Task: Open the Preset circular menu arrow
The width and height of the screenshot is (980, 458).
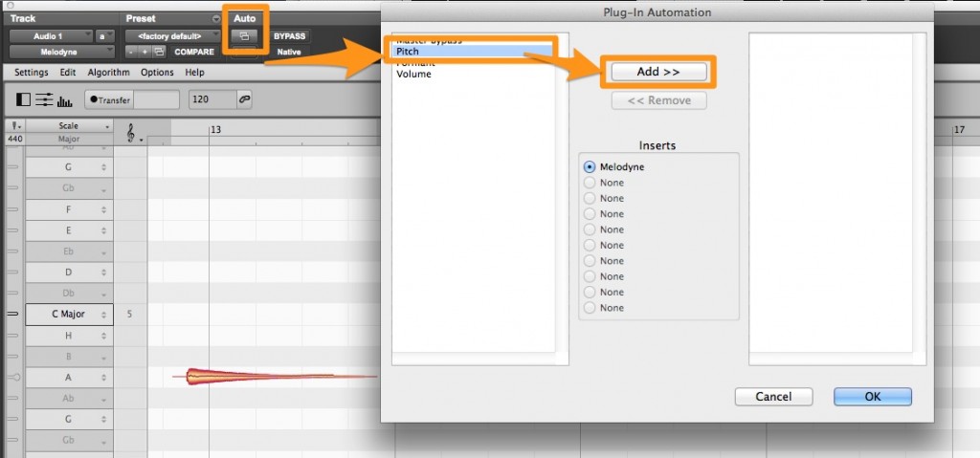Action: point(216,19)
